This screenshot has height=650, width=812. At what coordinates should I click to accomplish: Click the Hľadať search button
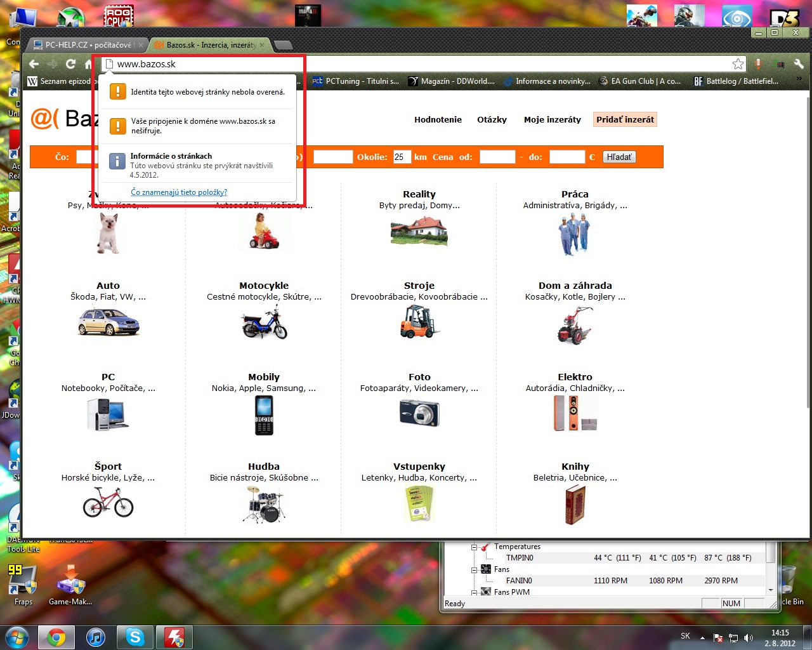(619, 157)
